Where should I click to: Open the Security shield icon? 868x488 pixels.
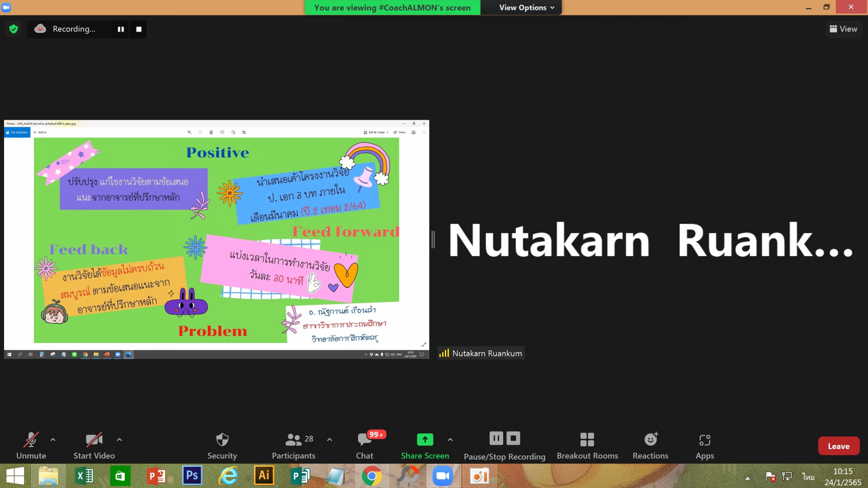[222, 440]
